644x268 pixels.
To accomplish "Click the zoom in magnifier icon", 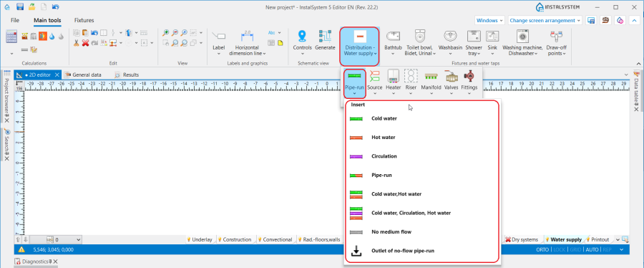I will (166, 32).
